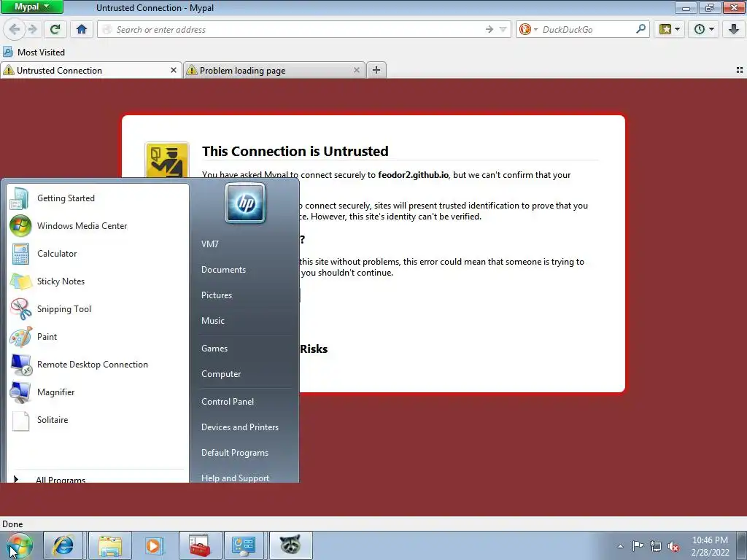Open Help and Support

(244, 477)
